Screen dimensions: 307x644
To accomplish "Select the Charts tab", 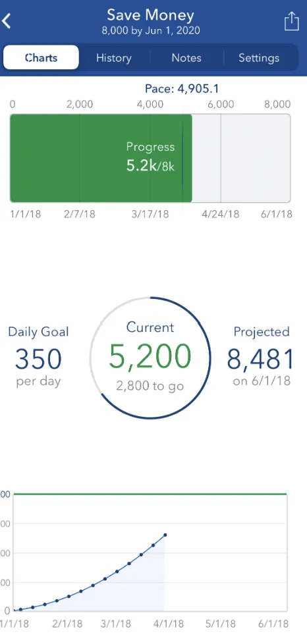I will [x=41, y=57].
